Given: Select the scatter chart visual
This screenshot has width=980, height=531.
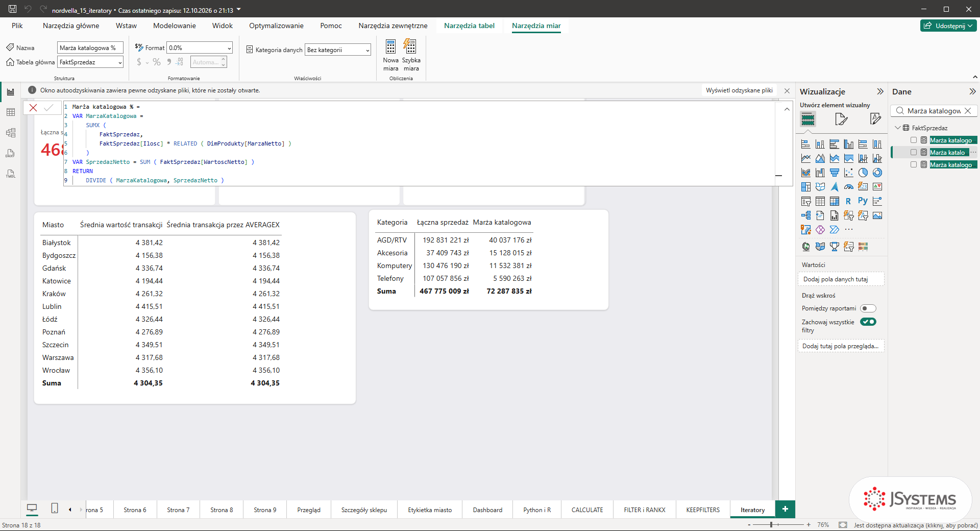Looking at the screenshot, I should tap(849, 173).
